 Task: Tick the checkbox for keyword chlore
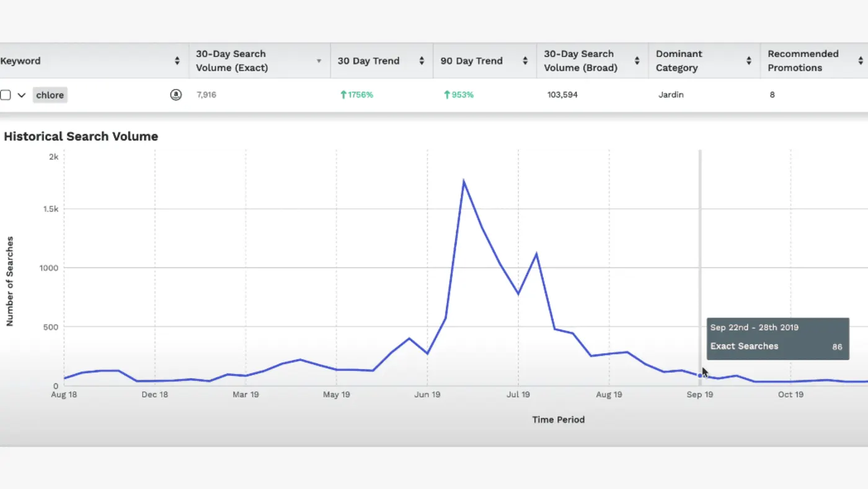[5, 95]
